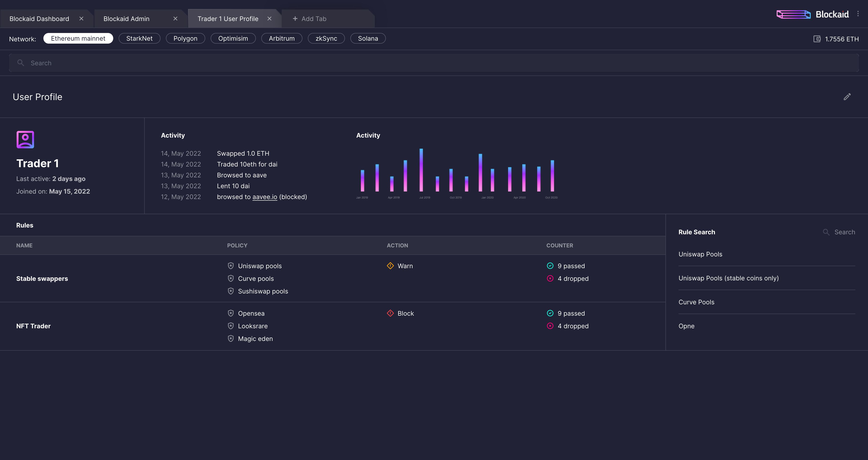Click the wallet icon beside ETH balance
This screenshot has width=868, height=460.
[817, 39]
